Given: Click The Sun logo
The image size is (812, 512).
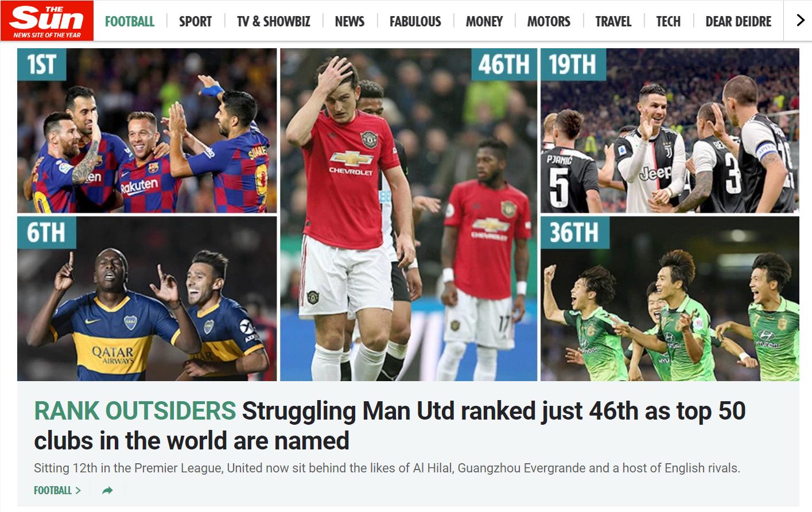Looking at the screenshot, I should pos(47,21).
